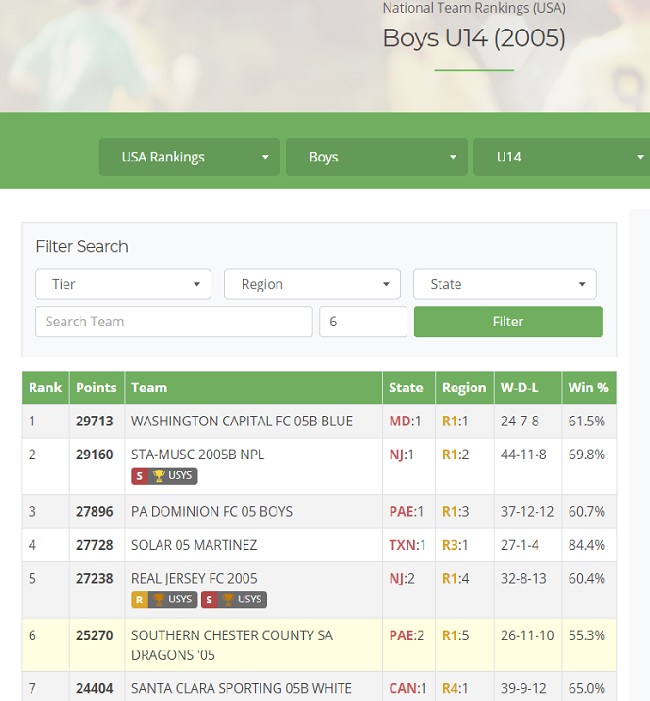
Task: Click the Points column header
Action: (97, 388)
